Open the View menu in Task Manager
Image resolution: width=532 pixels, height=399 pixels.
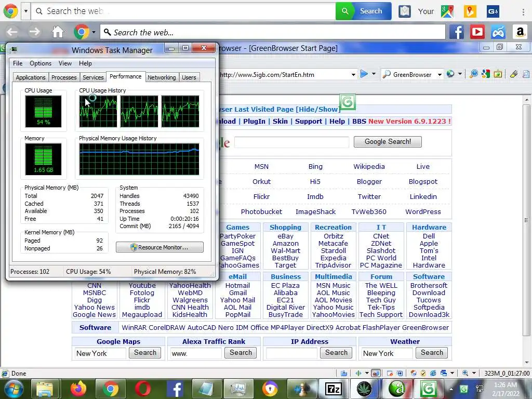pos(65,63)
